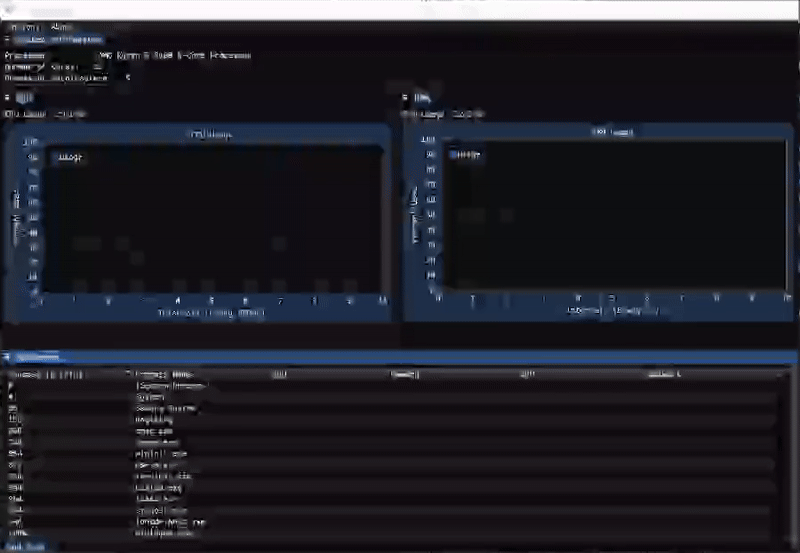This screenshot has width=800, height=553.
Task: Click inside the RAM usage plot area
Action: point(612,220)
